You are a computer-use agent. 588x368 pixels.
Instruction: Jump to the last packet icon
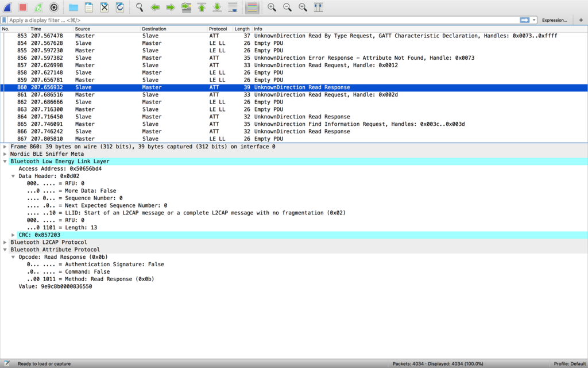point(217,7)
